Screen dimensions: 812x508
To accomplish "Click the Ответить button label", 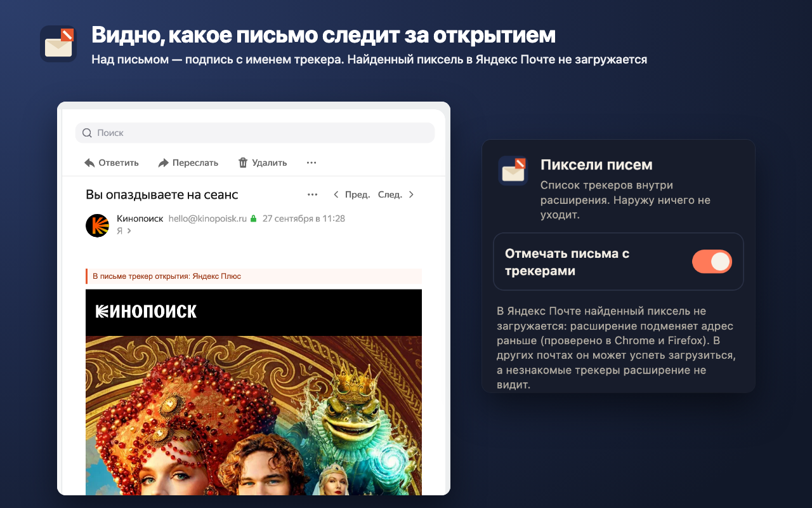I will 119,163.
